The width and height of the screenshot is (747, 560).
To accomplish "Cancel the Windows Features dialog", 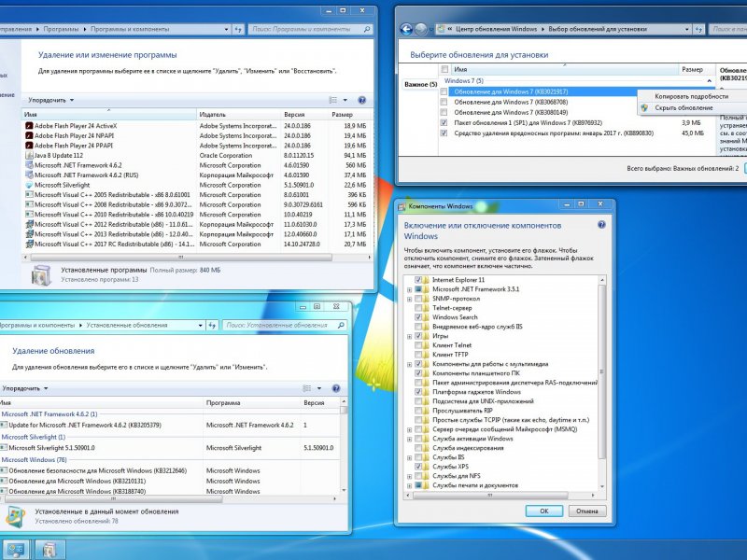I will (x=587, y=511).
